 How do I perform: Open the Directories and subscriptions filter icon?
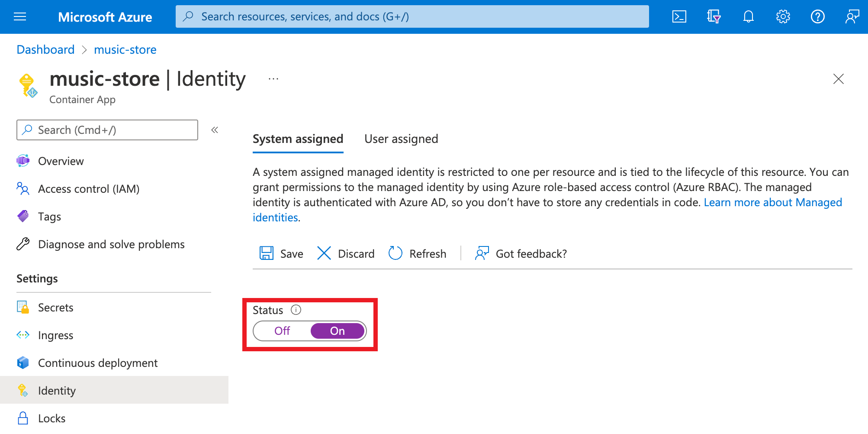pos(714,16)
